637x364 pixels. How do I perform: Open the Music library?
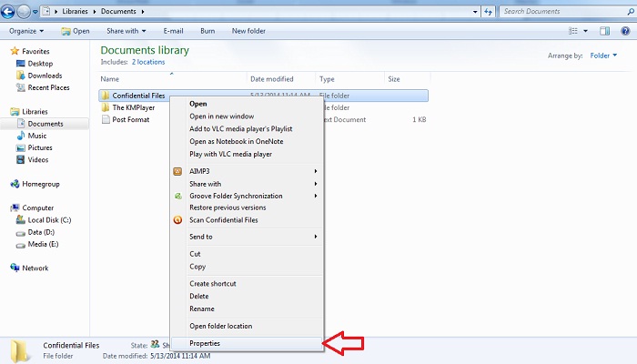pos(32,136)
